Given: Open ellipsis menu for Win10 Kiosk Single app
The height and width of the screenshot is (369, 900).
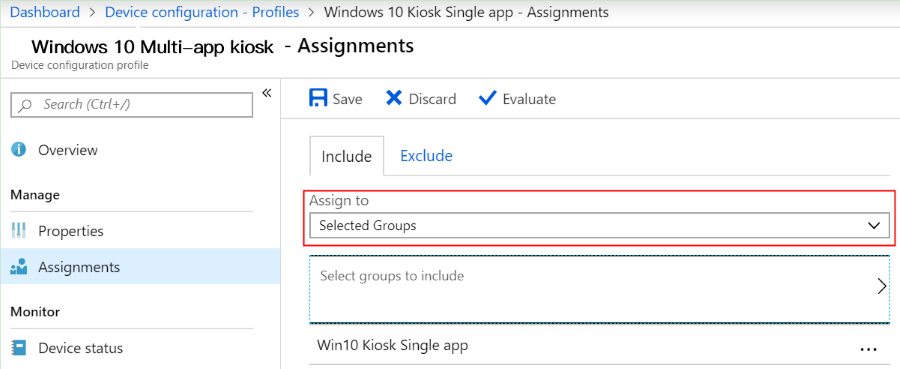Looking at the screenshot, I should click(x=868, y=348).
